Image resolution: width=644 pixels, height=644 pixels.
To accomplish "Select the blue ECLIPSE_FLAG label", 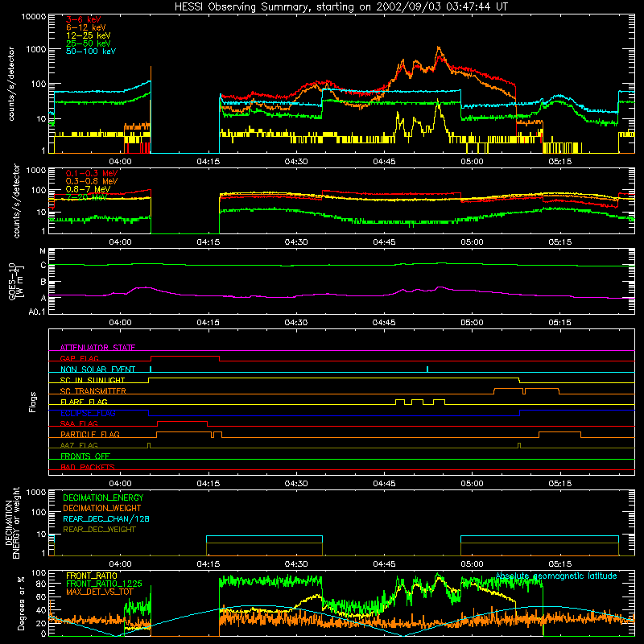I will pos(88,413).
